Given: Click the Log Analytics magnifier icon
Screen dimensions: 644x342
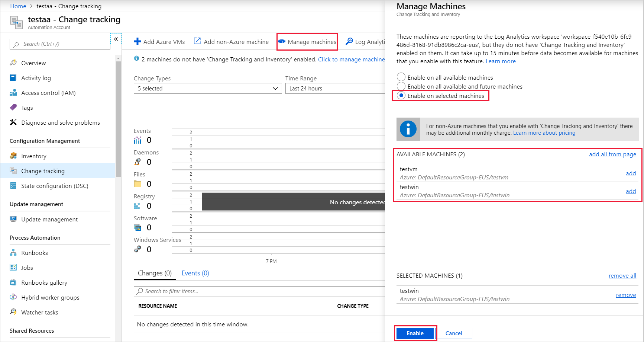Looking at the screenshot, I should 349,41.
